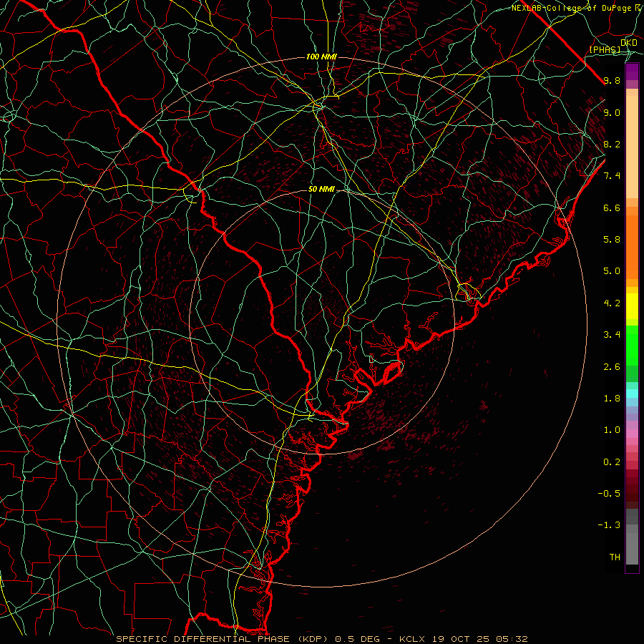Click the 5.0 scale value

(x=612, y=271)
